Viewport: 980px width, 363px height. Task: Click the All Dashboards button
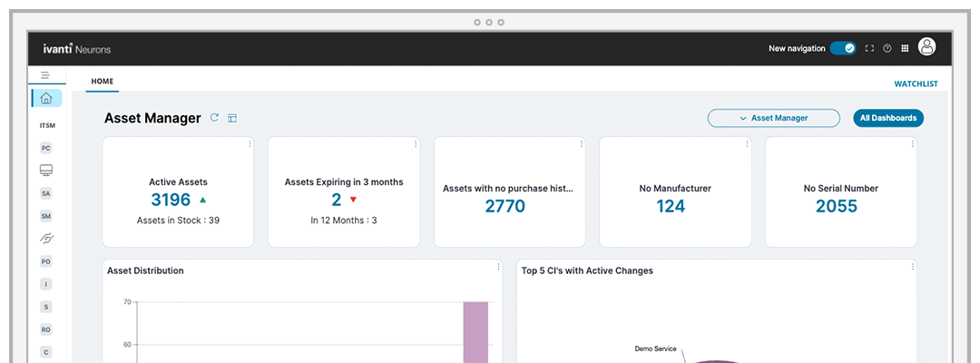click(888, 118)
